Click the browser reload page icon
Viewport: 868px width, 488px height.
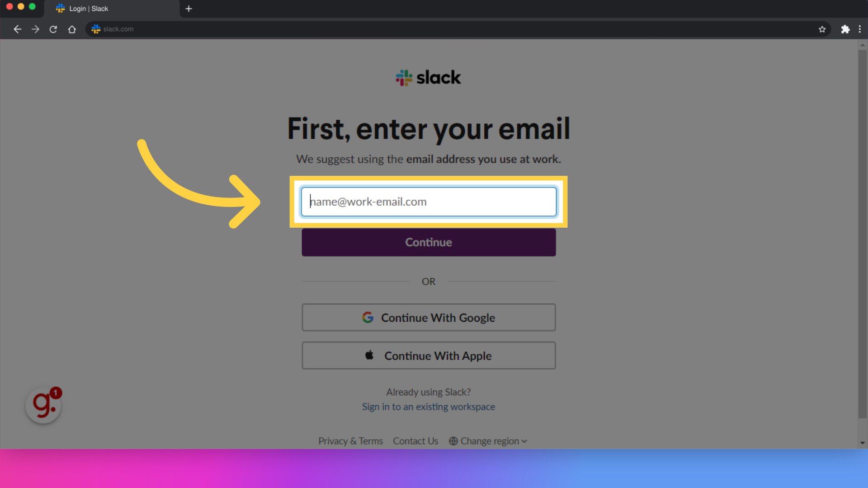[54, 28]
